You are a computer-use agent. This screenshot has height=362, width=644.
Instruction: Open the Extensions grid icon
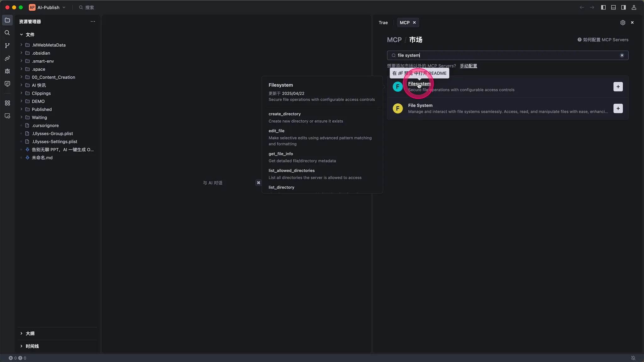(7, 103)
